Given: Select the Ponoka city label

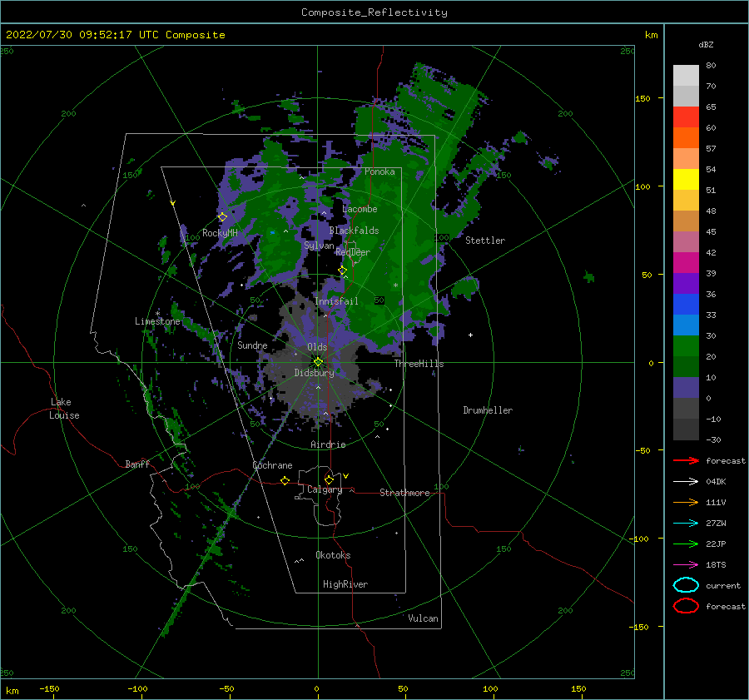Looking at the screenshot, I should pyautogui.click(x=379, y=172).
